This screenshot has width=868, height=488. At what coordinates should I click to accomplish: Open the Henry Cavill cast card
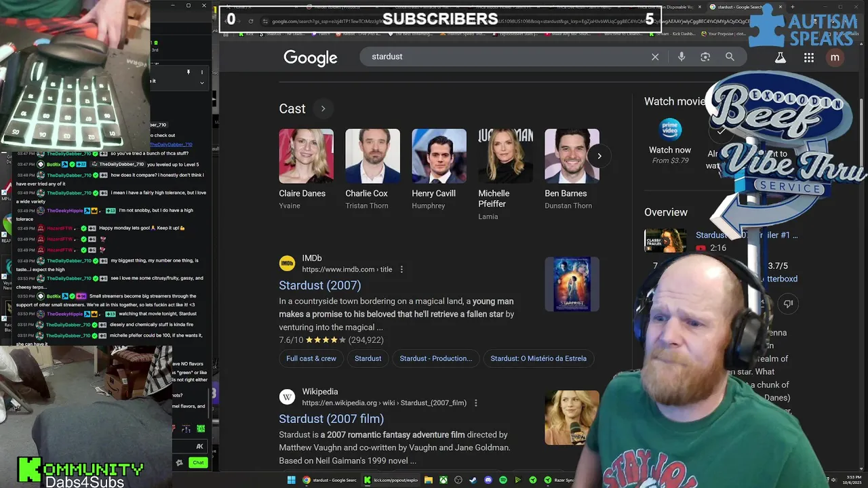(x=439, y=169)
